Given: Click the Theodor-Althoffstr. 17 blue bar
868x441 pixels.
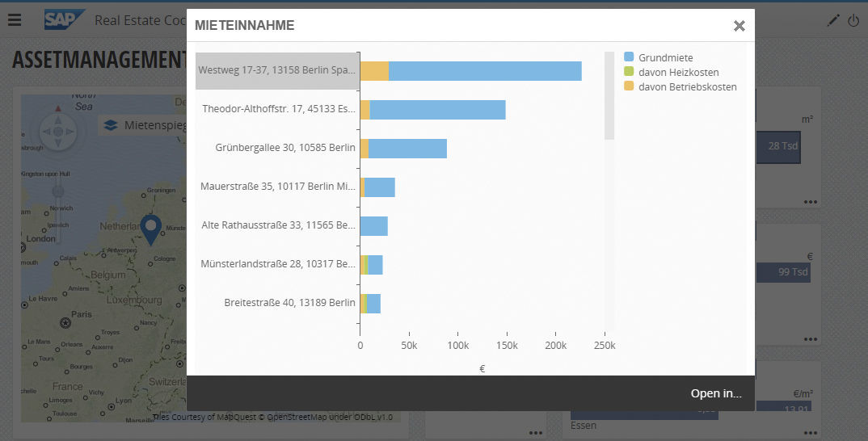Looking at the screenshot, I should coord(436,109).
